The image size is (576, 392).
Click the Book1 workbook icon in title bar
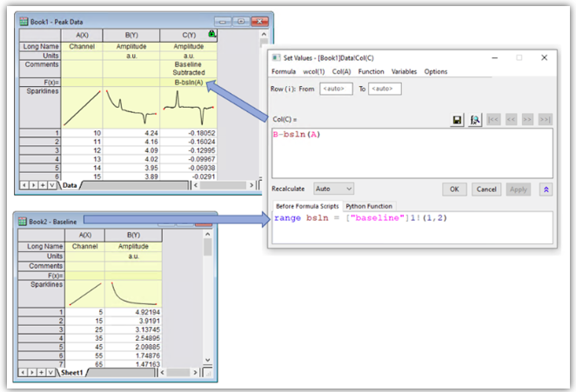pos(23,22)
